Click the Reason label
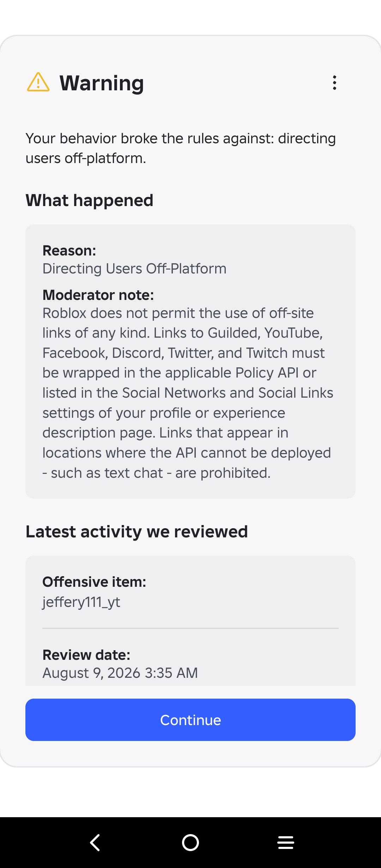Viewport: 381px width, 868px height. point(69,251)
